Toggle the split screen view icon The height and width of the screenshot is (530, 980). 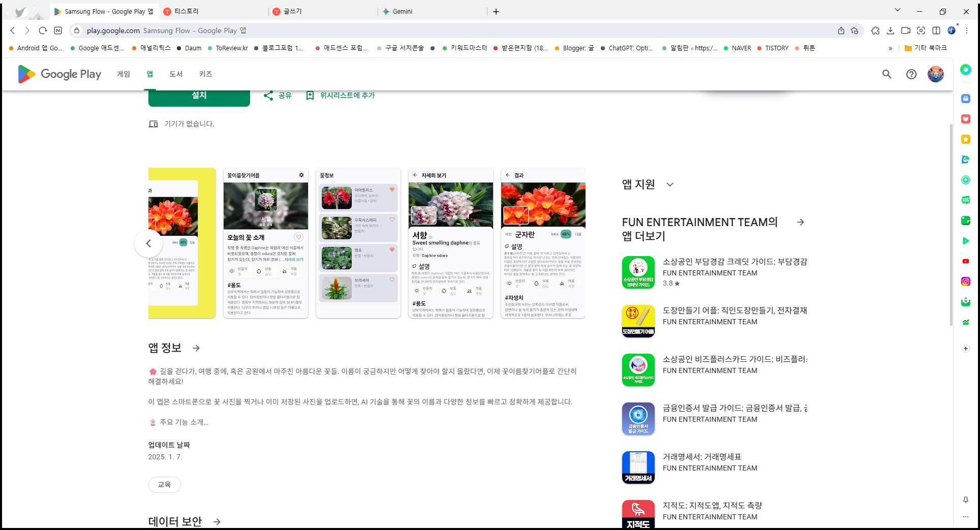point(937,30)
